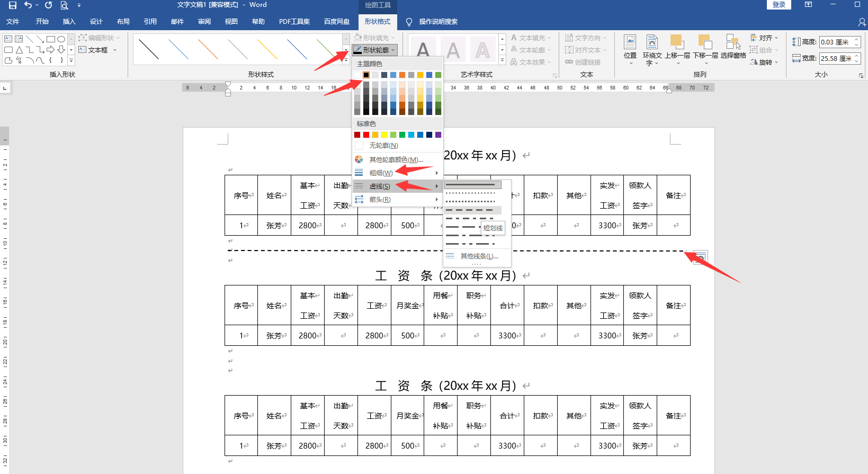The image size is (868, 474).
Task: Open the 位置 position tool
Action: pos(630,50)
